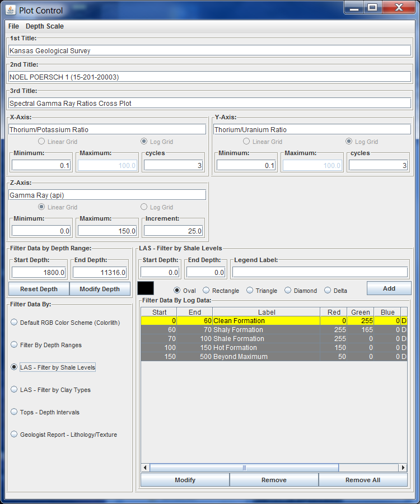This screenshot has width=420, height=504.
Task: Select the Beyond Maximum row
Action: (274, 357)
